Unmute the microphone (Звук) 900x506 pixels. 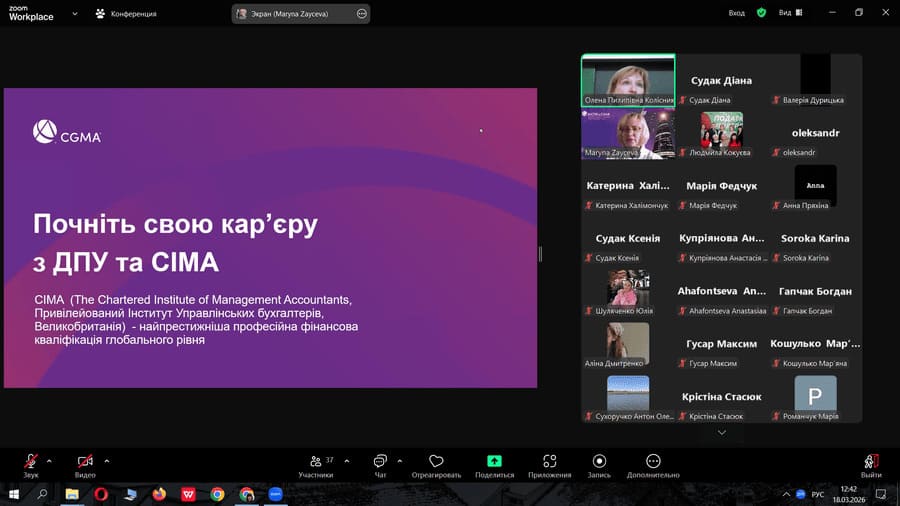point(31,461)
